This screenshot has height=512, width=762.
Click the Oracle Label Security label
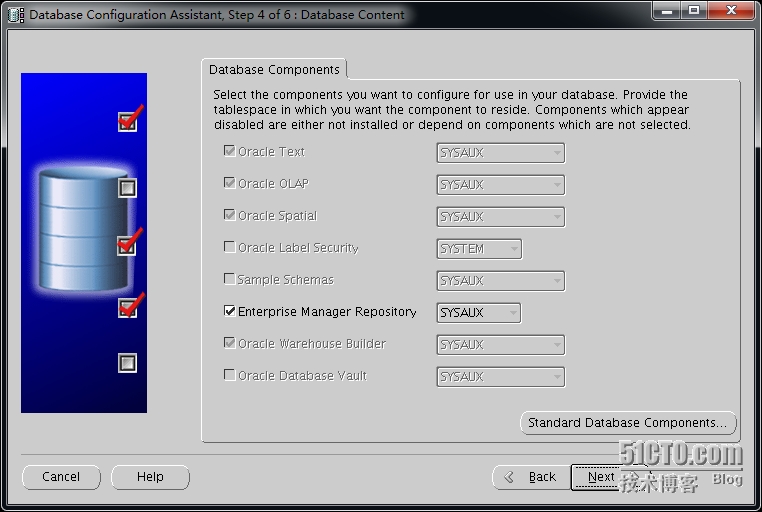pos(298,248)
